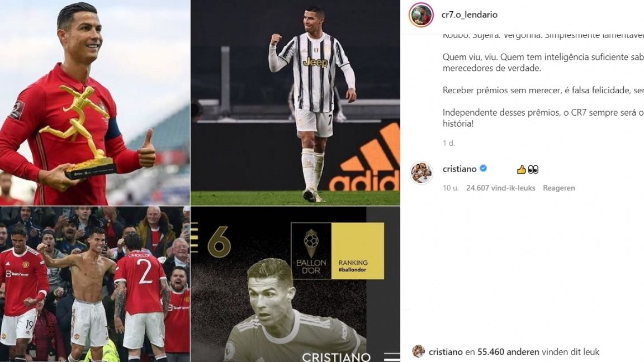Click the #ballondor ranking yellow label

point(357,251)
